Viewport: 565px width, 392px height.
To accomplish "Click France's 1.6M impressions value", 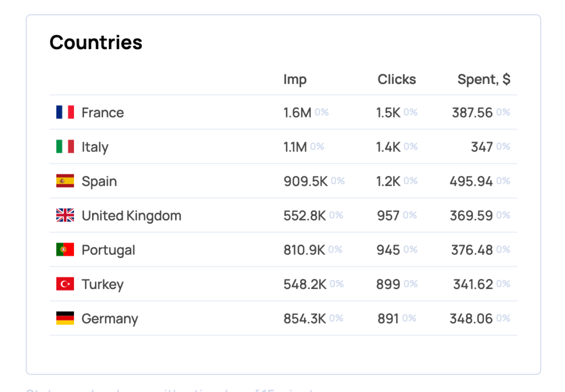I will click(x=297, y=112).
